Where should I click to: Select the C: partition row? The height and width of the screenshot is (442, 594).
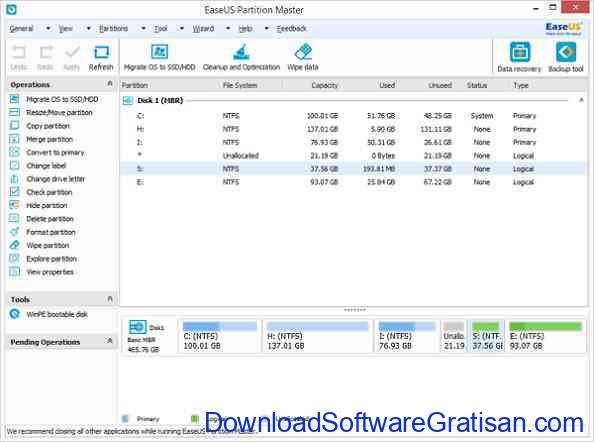tap(354, 116)
